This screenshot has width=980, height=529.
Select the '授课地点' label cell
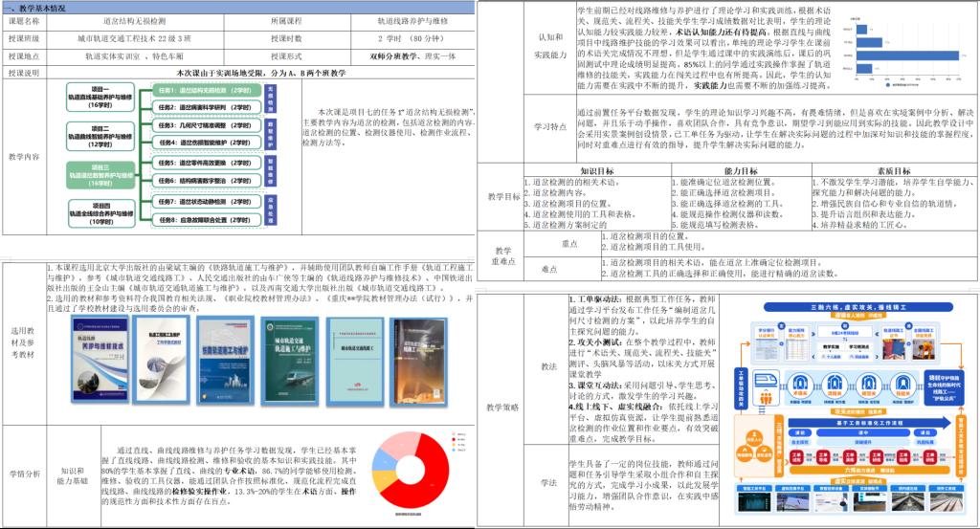[x=24, y=56]
